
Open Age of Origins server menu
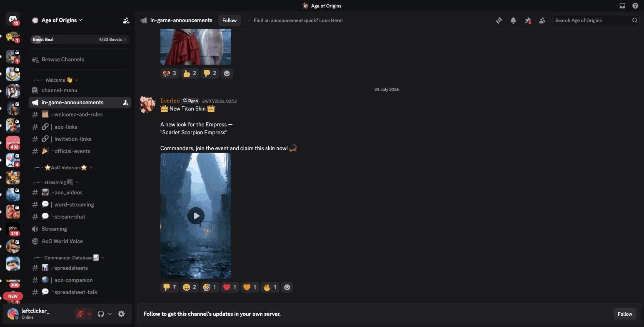click(x=57, y=20)
